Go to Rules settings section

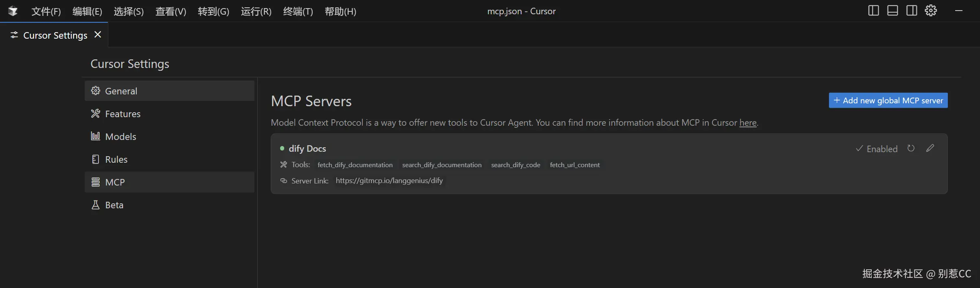pyautogui.click(x=169, y=159)
